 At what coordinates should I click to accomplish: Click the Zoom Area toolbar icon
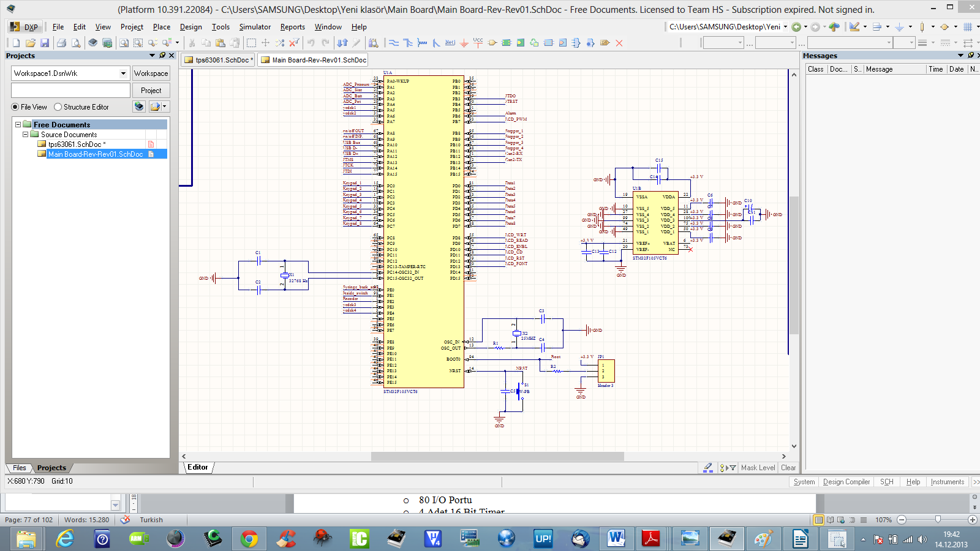[138, 43]
